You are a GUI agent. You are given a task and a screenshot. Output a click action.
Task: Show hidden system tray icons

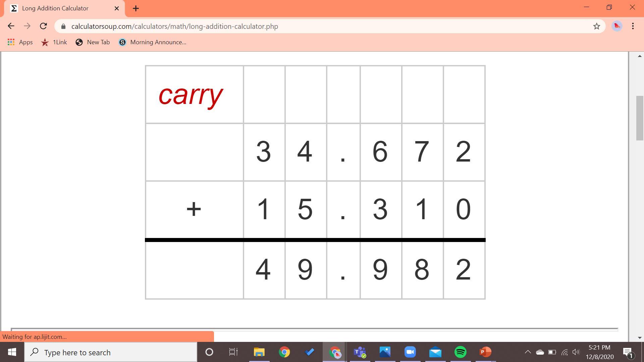[528, 352]
